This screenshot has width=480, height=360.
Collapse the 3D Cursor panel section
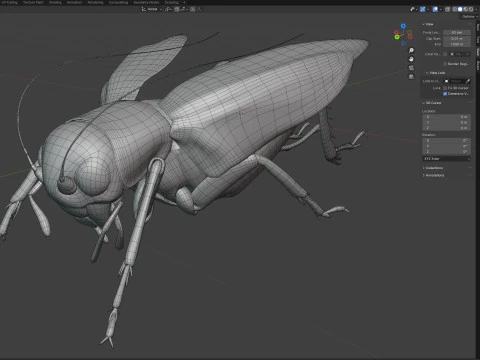click(432, 103)
